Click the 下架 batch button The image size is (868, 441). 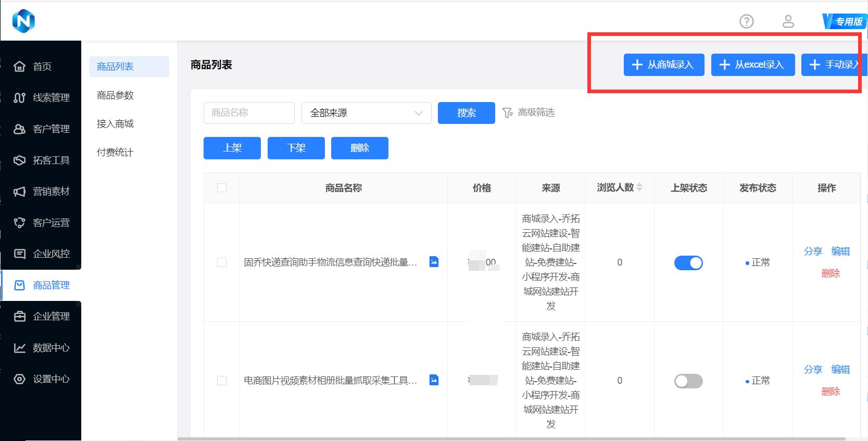(x=296, y=148)
